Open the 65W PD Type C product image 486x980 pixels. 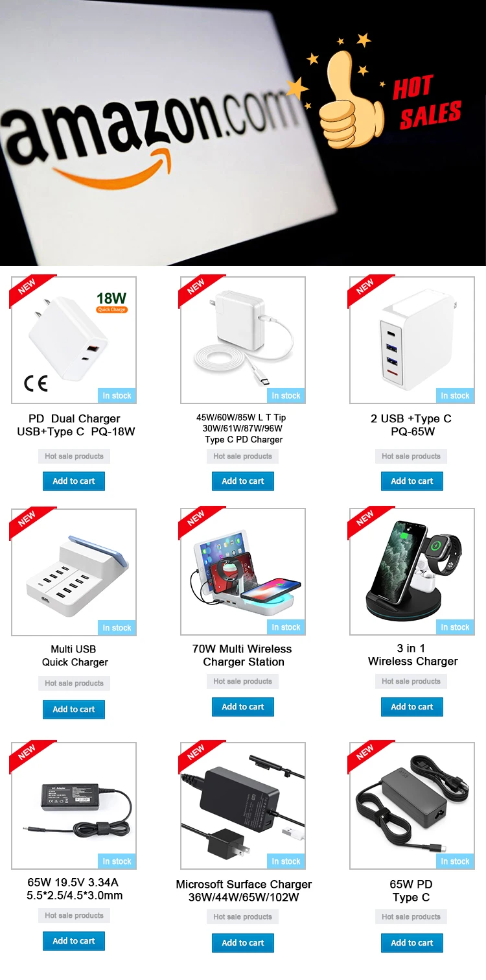click(x=412, y=806)
